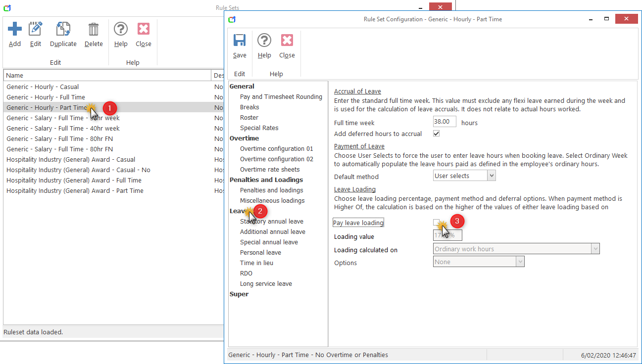Open Time in lieu settings
Screen dimensions: 642x364
(x=256, y=263)
